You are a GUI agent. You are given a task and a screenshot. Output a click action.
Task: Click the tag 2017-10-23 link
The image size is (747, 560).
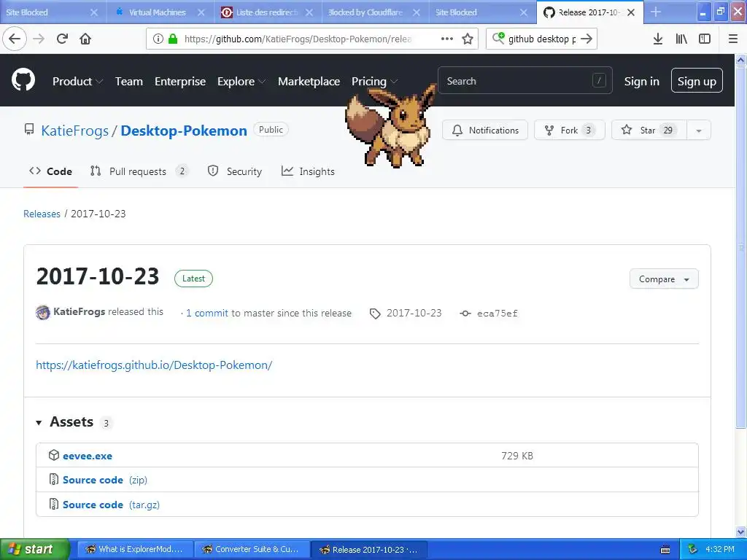click(414, 313)
